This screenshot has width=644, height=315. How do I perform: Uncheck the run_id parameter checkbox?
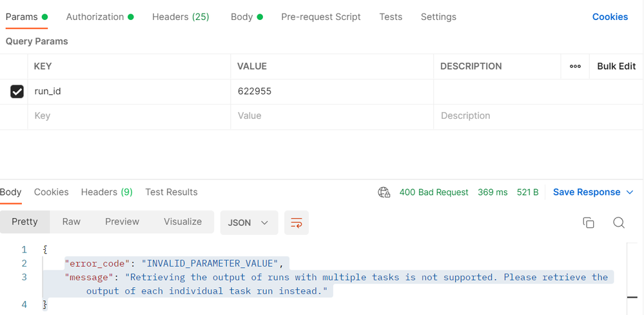[17, 92]
